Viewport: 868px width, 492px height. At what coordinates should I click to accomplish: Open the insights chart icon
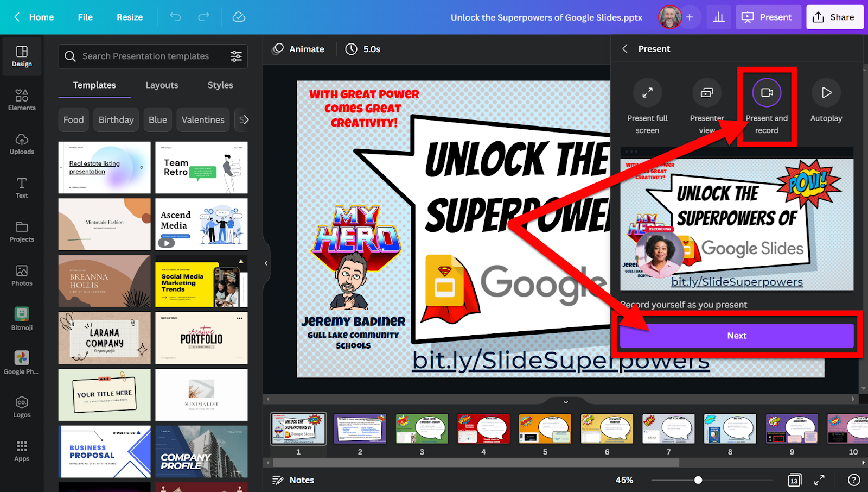[719, 17]
